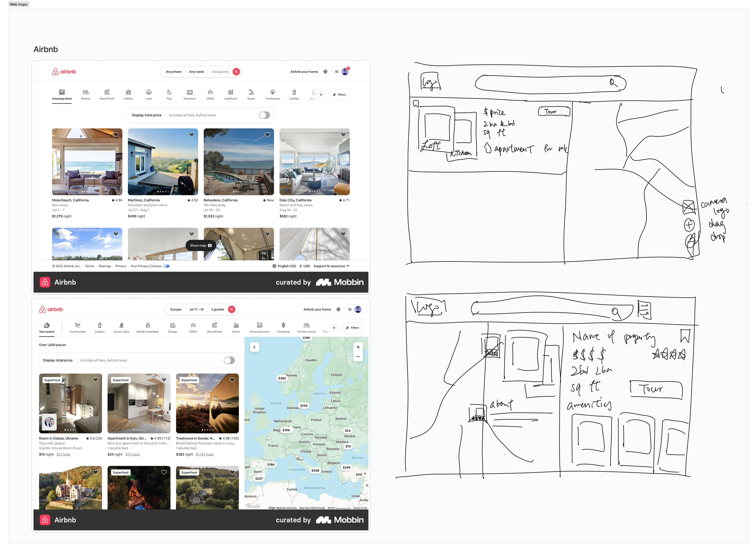The height and width of the screenshot is (552, 756).
Task: Open the Apartment in Kyiv listing photo
Action: click(x=139, y=403)
